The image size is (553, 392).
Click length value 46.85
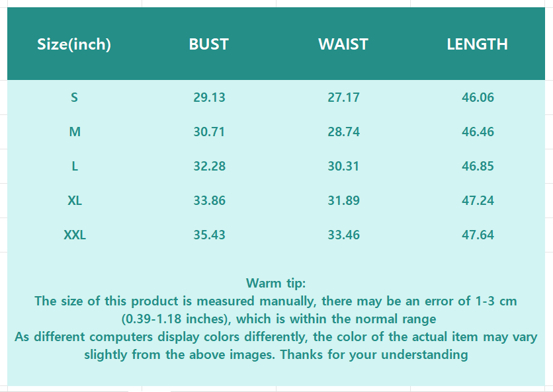click(478, 166)
